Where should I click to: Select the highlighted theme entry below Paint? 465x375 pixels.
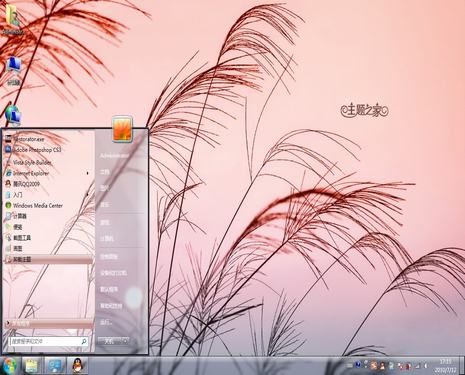pos(49,259)
